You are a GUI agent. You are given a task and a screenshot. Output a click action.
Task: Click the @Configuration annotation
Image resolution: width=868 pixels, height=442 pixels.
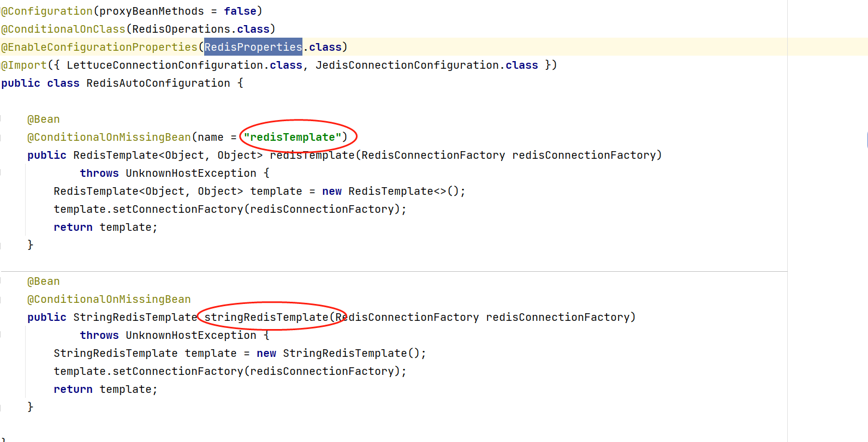tap(47, 11)
